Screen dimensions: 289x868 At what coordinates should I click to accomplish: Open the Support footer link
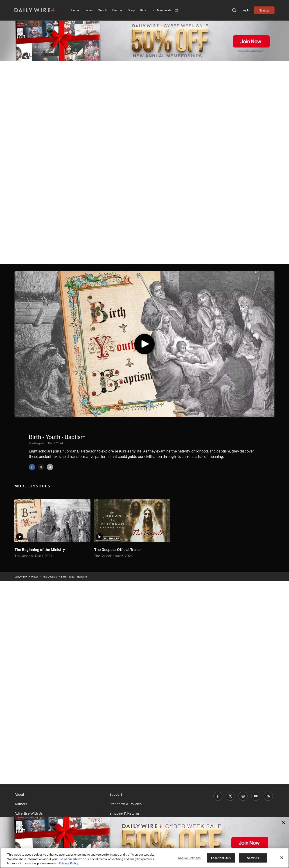pos(116,795)
